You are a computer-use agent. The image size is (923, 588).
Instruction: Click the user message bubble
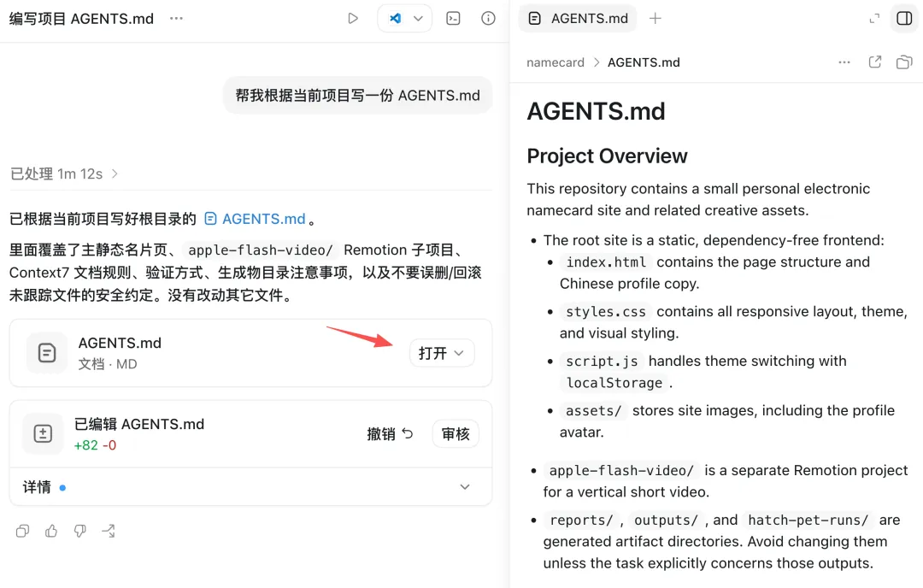357,96
